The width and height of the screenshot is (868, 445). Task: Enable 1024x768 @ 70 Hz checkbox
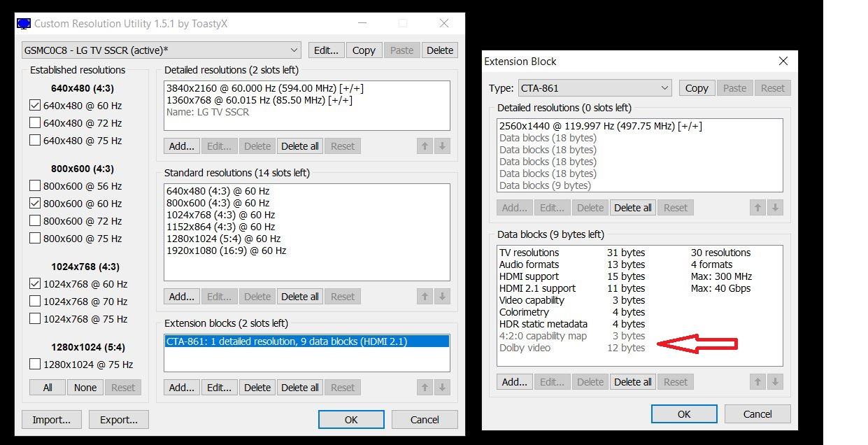[x=35, y=302]
